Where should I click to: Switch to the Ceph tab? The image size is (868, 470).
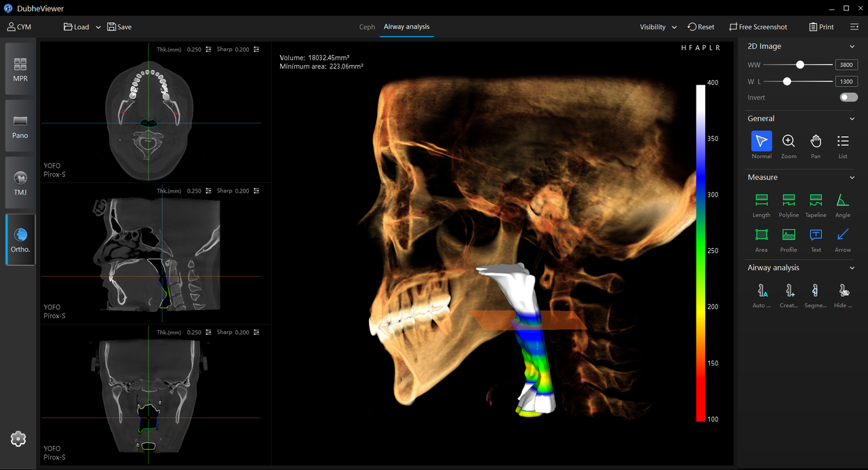367,27
